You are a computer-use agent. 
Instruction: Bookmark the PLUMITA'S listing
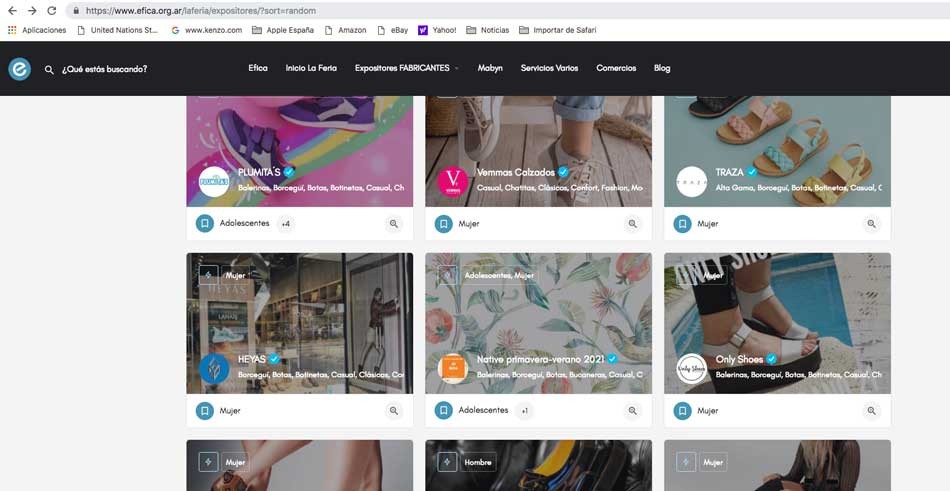(205, 224)
